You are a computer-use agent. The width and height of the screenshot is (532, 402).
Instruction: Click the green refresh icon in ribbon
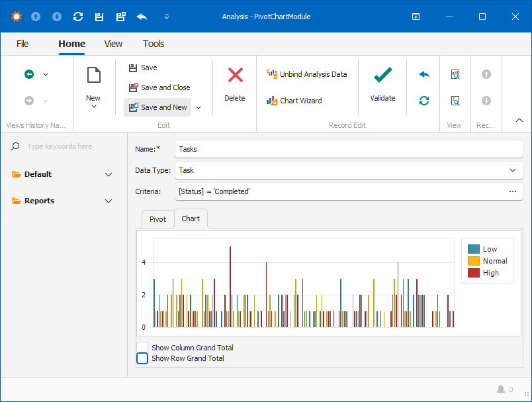pyautogui.click(x=424, y=101)
